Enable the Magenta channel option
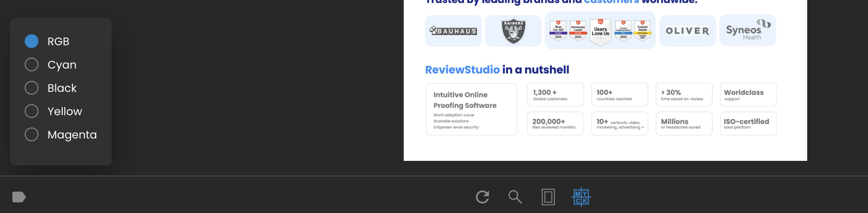 (x=32, y=134)
